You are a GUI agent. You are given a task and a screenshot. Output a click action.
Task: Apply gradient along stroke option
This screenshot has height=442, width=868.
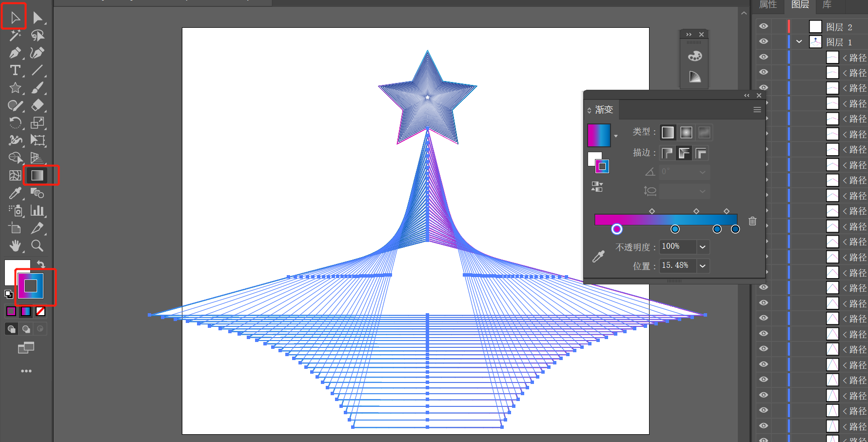click(684, 153)
